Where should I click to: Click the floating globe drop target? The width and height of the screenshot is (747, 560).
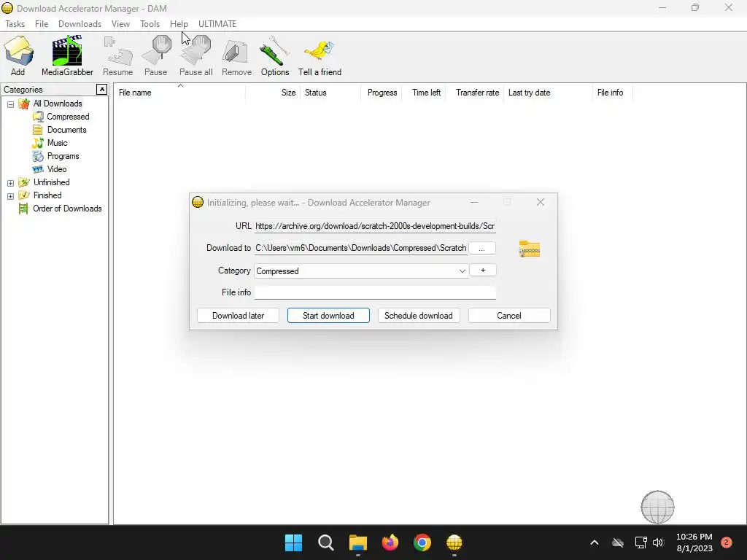coord(657,507)
